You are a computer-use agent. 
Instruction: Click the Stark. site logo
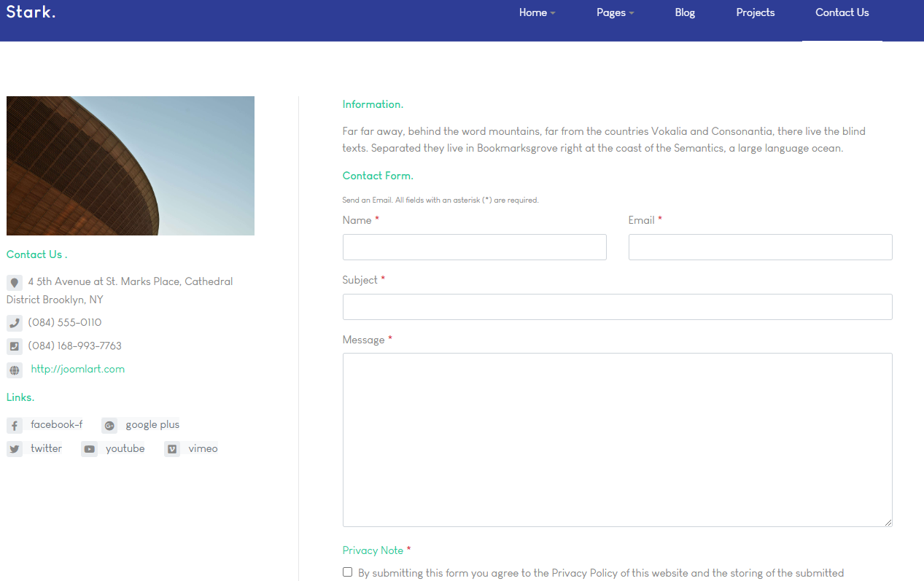tap(31, 12)
